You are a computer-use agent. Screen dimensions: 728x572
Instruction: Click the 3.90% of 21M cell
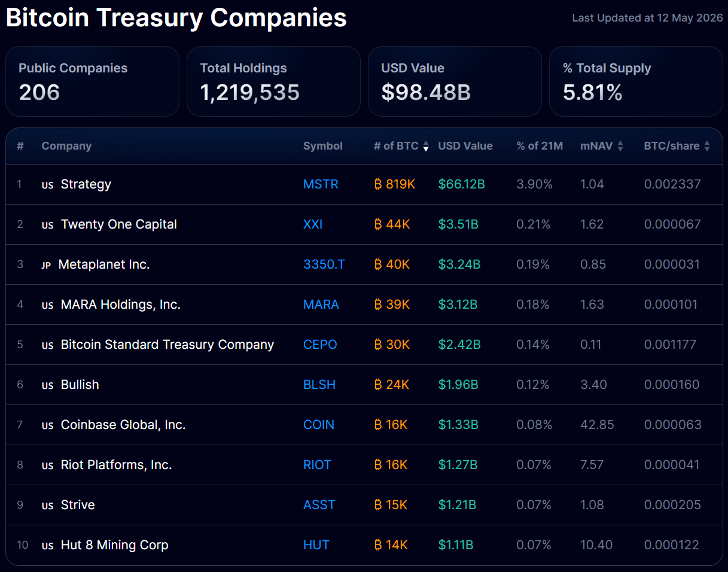pyautogui.click(x=534, y=184)
